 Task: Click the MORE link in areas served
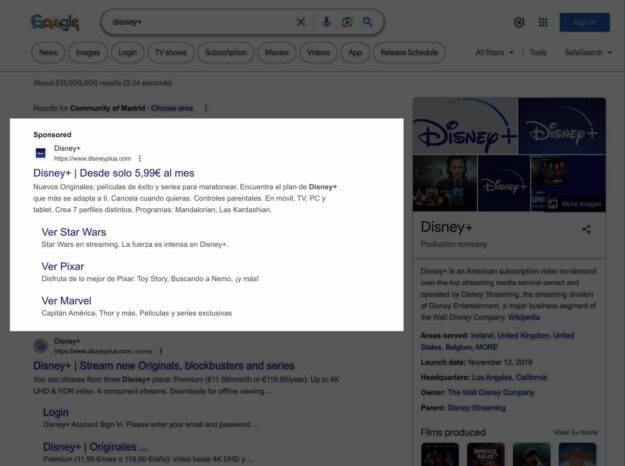tap(486, 347)
